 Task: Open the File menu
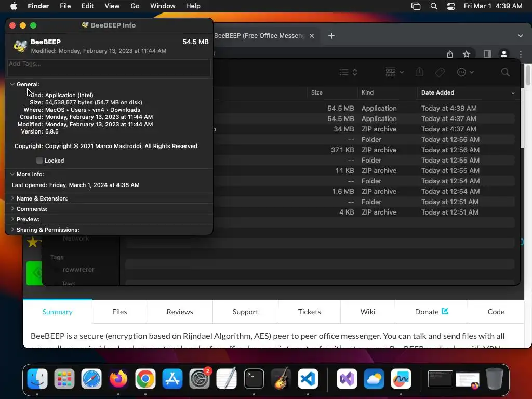(65, 6)
